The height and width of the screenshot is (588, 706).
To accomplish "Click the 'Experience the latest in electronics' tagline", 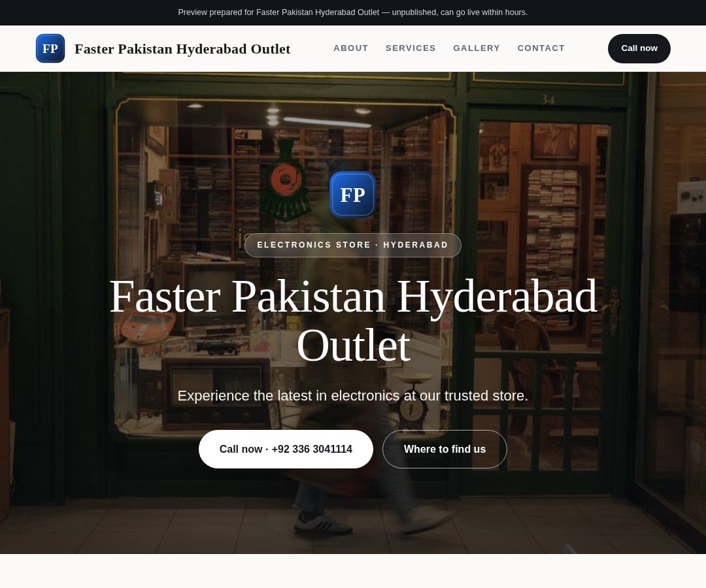I will click(x=352, y=395).
